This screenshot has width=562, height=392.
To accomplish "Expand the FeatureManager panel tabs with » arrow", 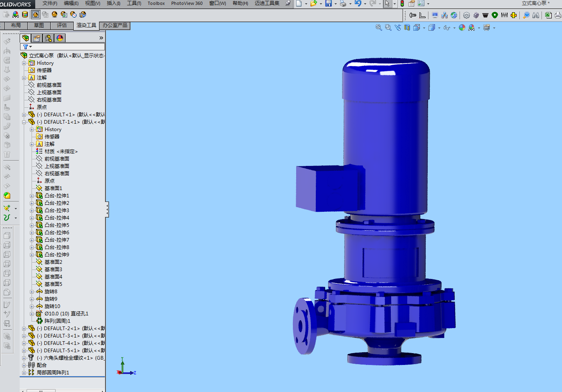I will (101, 38).
